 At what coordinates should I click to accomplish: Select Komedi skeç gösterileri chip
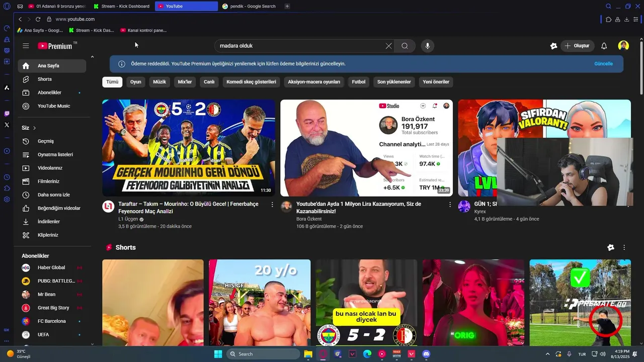tap(251, 82)
